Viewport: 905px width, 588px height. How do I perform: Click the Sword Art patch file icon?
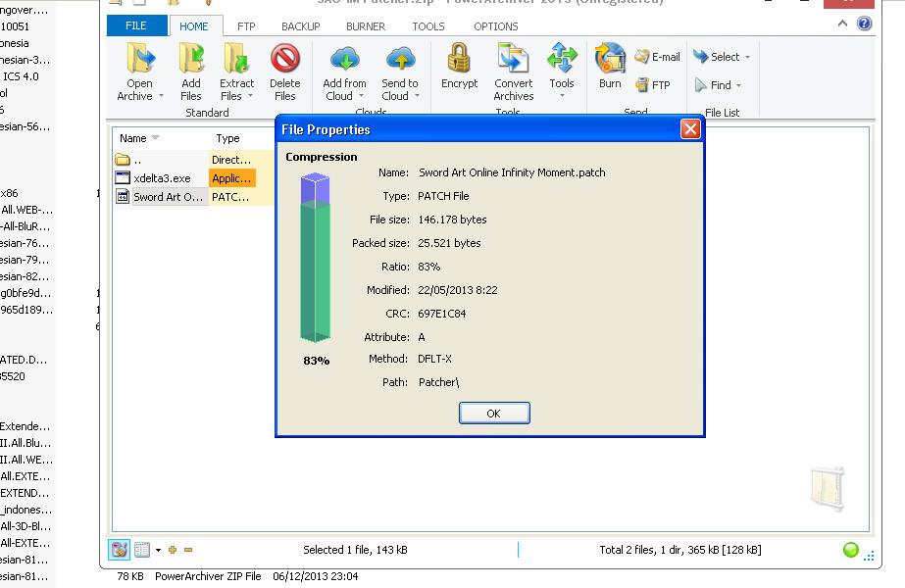click(x=123, y=197)
